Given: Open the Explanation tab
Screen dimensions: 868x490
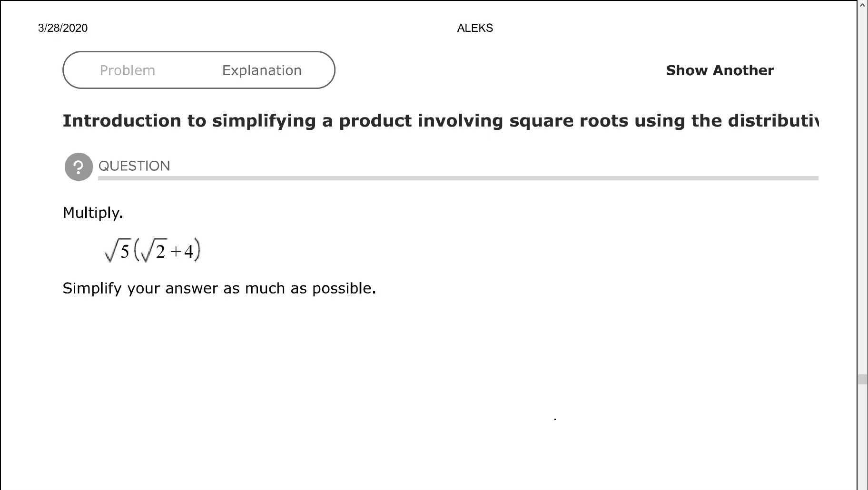Looking at the screenshot, I should [x=261, y=70].
